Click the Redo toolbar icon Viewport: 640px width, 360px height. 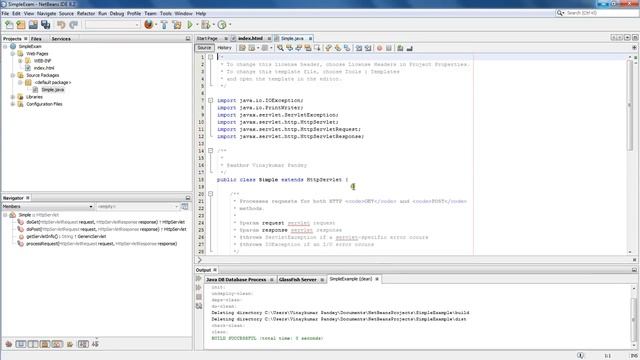tap(73, 25)
